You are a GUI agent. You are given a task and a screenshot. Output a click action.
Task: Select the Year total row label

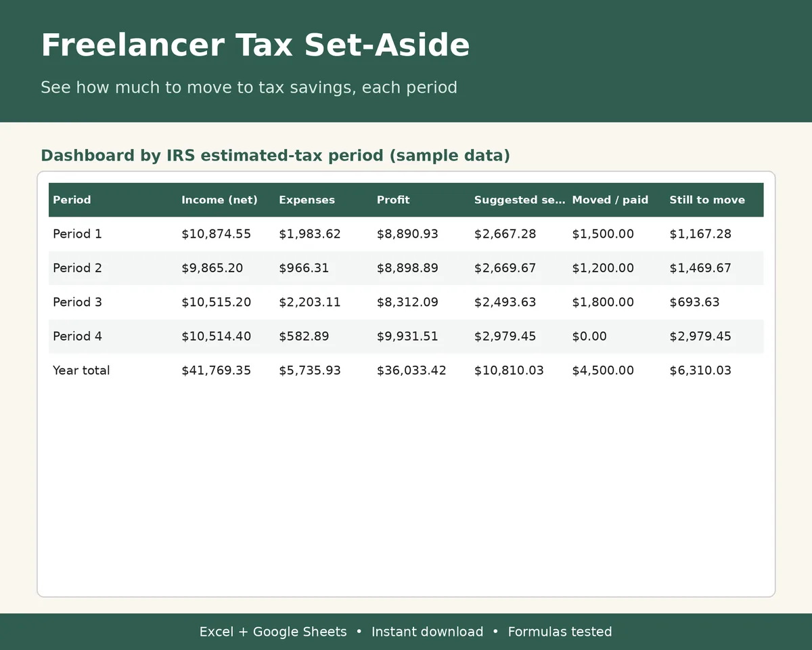81,370
